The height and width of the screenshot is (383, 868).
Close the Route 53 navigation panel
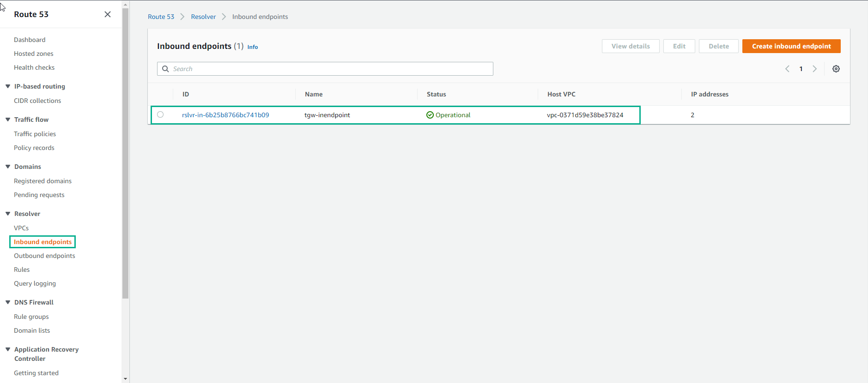point(108,14)
